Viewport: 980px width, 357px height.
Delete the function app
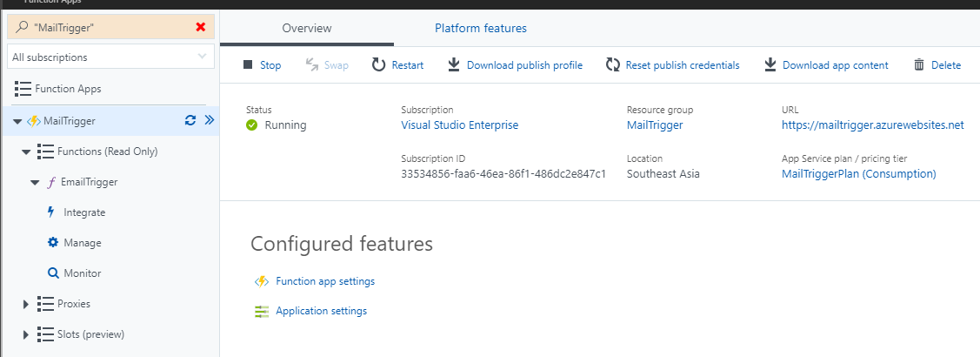(946, 65)
